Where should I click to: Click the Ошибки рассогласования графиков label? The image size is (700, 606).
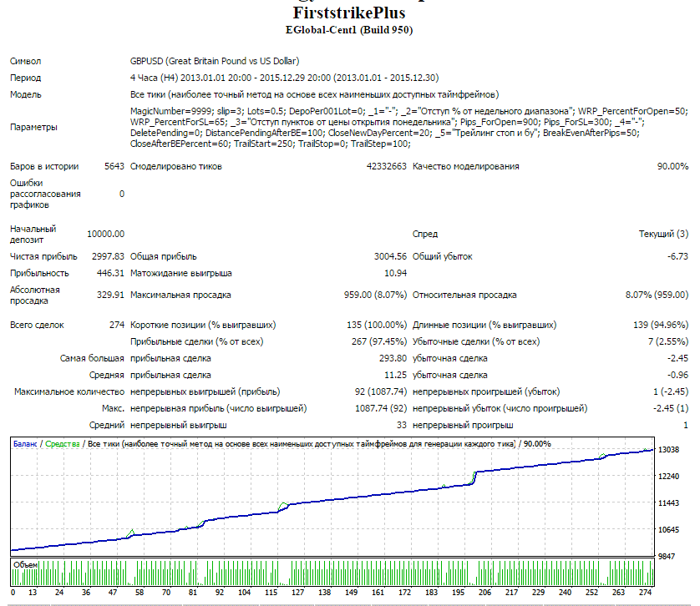45,194
